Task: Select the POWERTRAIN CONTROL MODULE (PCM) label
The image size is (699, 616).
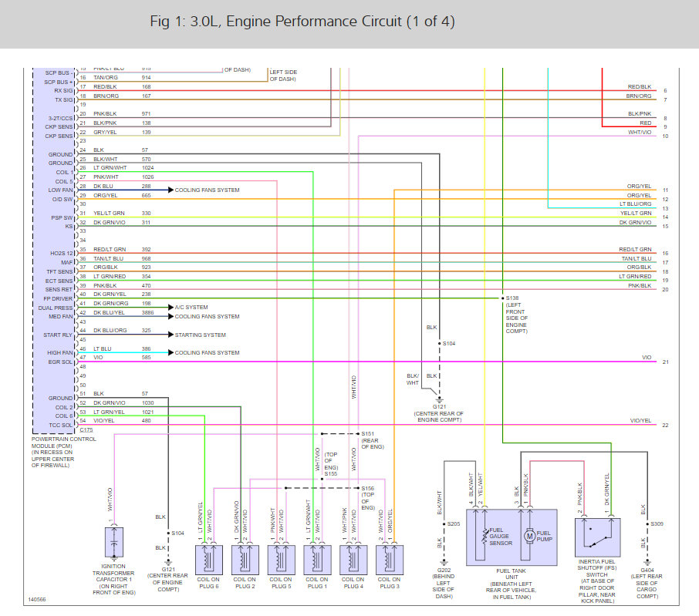Action: 64,443
